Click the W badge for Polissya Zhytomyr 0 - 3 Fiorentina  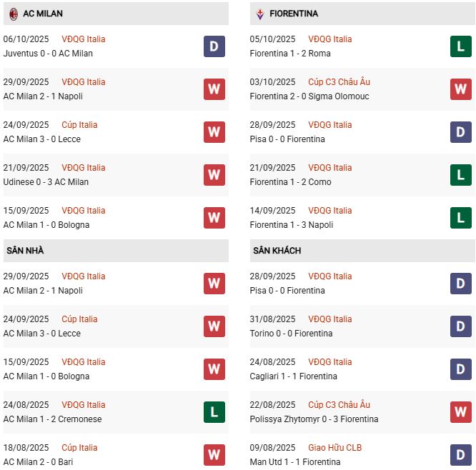460,412
